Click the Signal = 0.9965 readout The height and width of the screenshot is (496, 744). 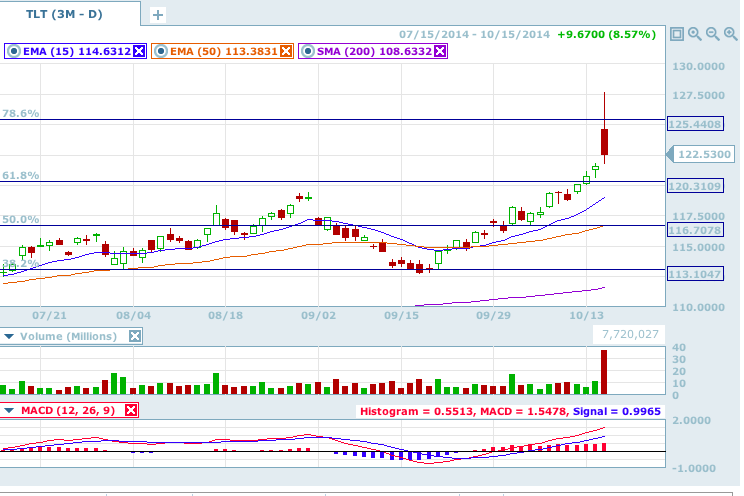(616, 412)
